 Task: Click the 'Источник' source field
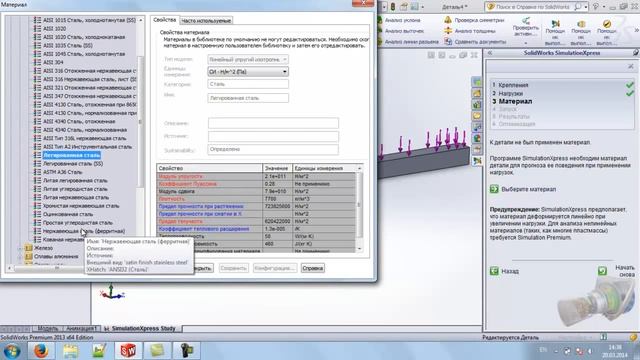(x=273, y=136)
